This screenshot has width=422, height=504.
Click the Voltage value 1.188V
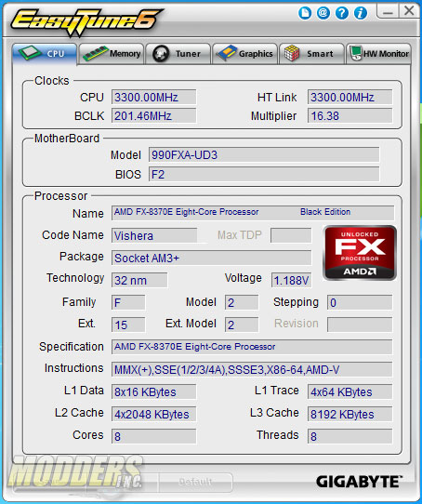tap(291, 280)
